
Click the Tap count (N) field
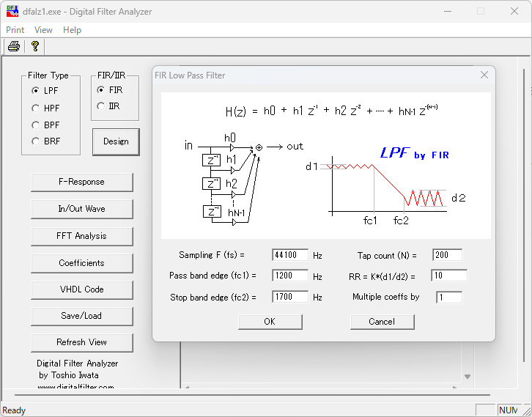tap(447, 255)
